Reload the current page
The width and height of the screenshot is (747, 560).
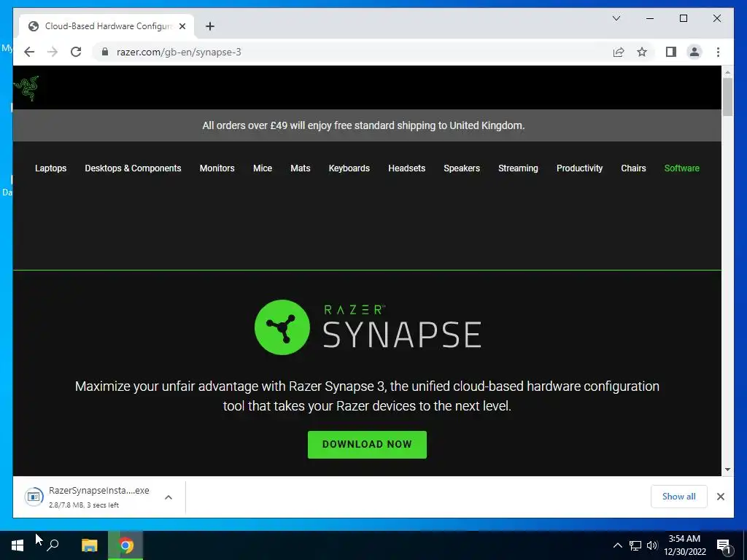(x=76, y=52)
